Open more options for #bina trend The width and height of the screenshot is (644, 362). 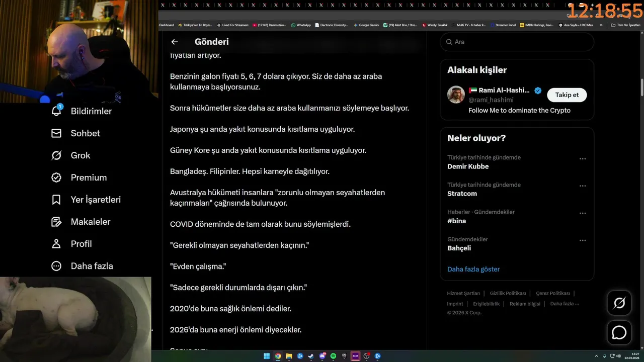click(583, 213)
